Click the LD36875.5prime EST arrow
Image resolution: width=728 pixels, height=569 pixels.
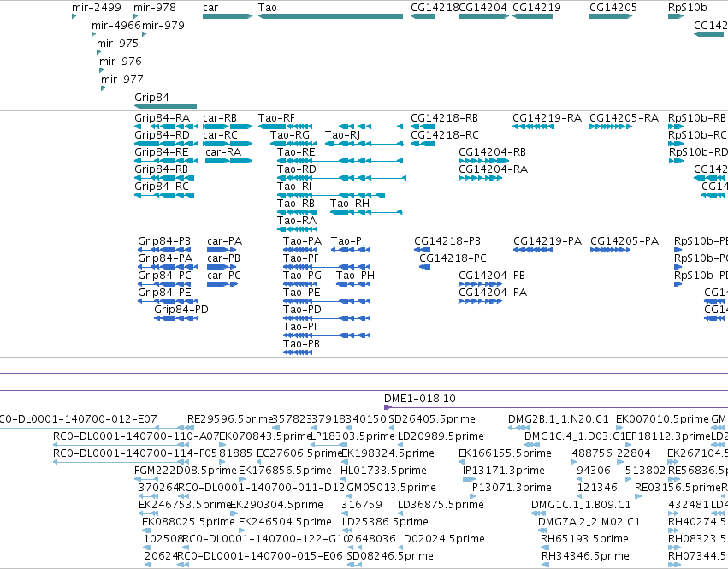401,513
